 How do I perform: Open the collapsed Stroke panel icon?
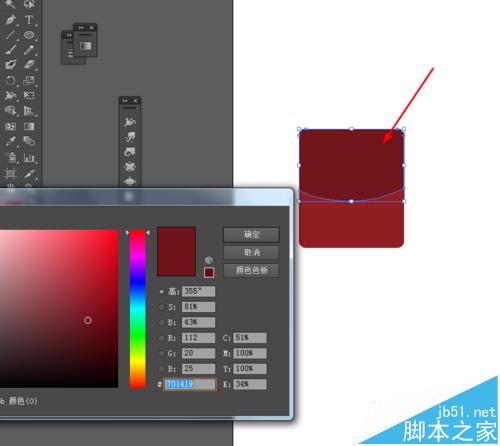pyautogui.click(x=70, y=53)
